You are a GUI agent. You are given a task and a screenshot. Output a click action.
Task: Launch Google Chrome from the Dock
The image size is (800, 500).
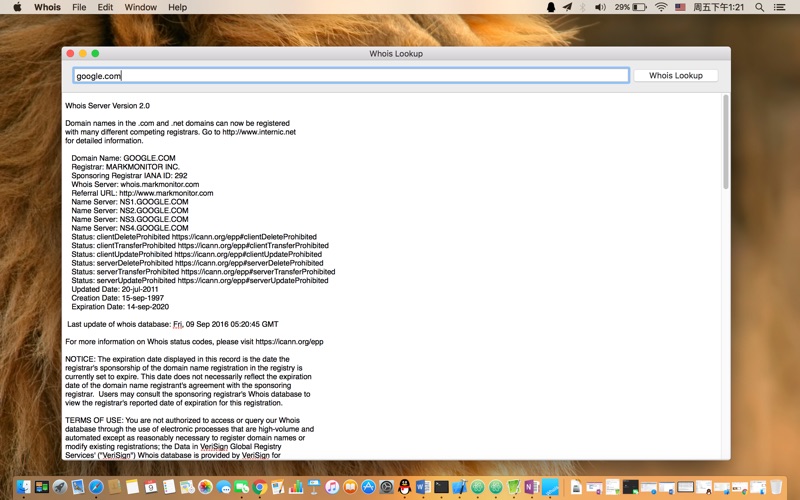pos(259,487)
